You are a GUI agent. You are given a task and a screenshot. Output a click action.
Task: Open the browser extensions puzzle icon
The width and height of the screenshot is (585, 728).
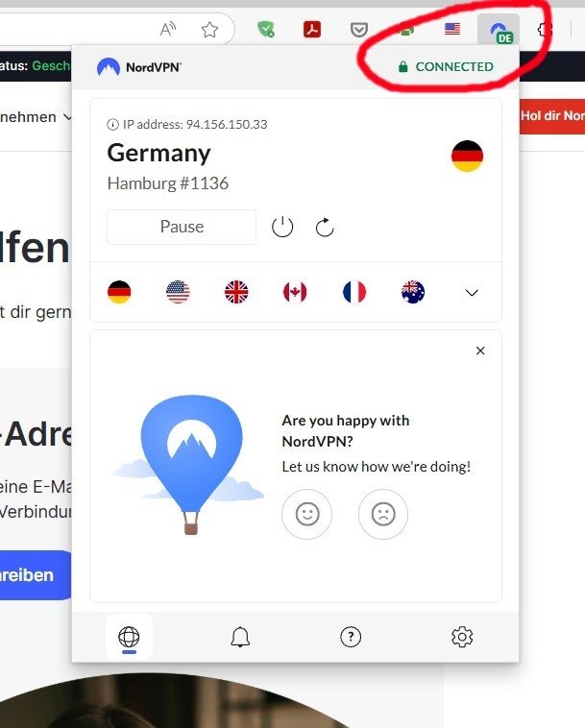545,30
